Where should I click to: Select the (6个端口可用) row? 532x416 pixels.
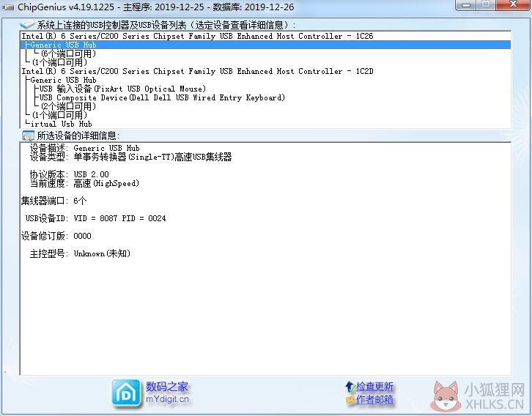click(x=266, y=53)
